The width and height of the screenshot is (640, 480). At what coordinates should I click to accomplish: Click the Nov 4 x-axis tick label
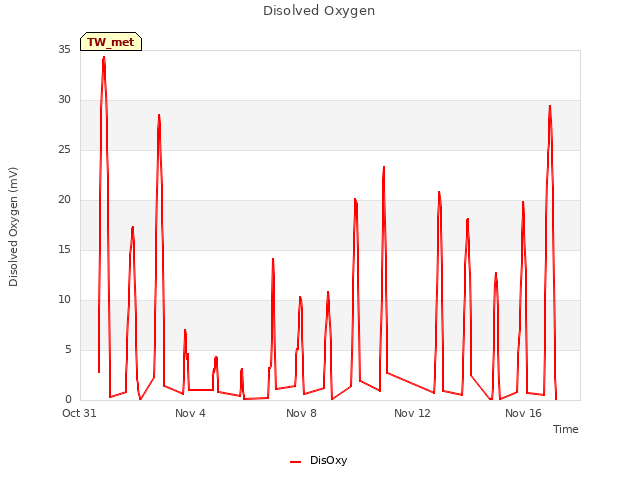(190, 413)
